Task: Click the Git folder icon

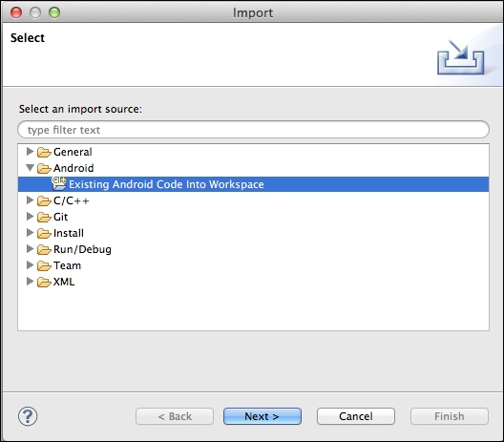Action: 44,217
